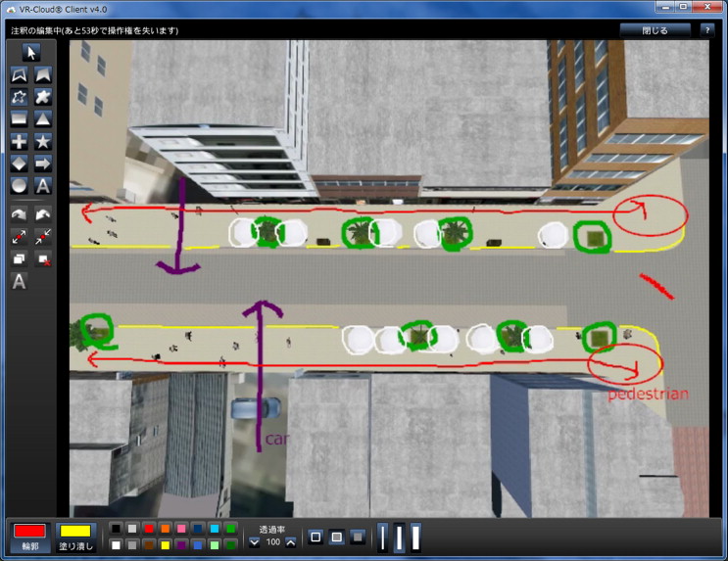Image resolution: width=728 pixels, height=561 pixels.
Task: Select the thinnest line width option
Action: [x=383, y=537]
